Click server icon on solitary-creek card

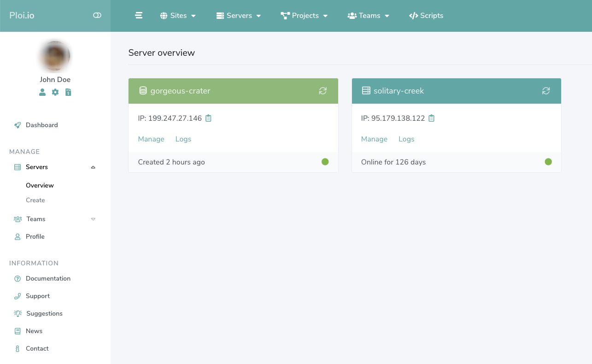click(x=366, y=91)
